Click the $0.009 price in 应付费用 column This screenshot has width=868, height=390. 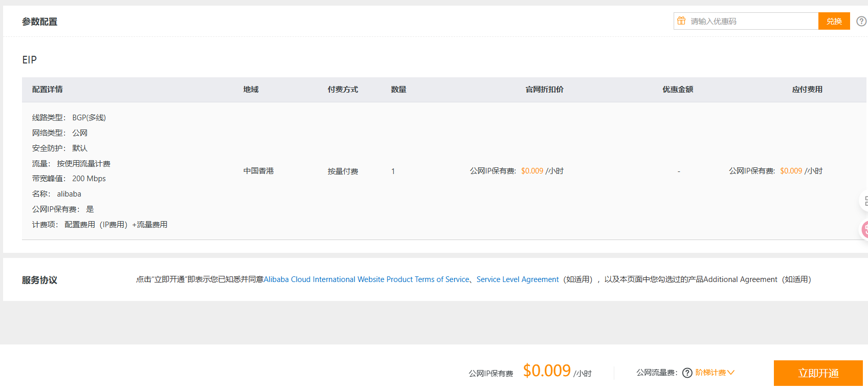(791, 171)
